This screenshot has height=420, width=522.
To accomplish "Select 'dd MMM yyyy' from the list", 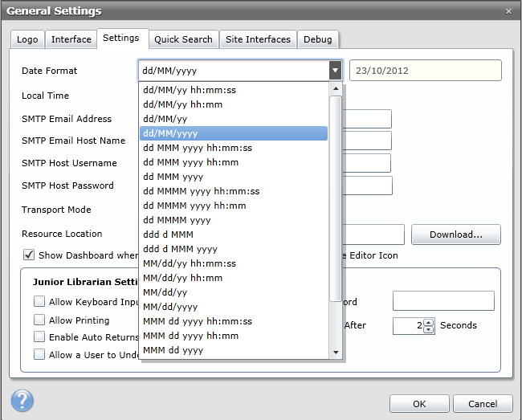I will (x=173, y=177).
